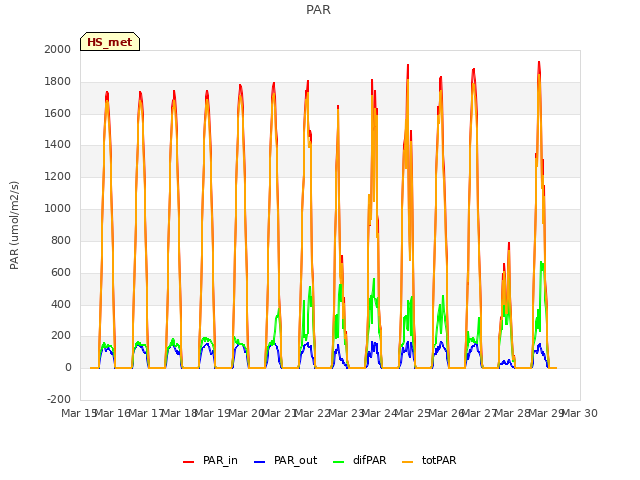Image resolution: width=640 pixels, height=480 pixels.
Task: Click the orange totPAR legend swatch
Action: (408, 462)
